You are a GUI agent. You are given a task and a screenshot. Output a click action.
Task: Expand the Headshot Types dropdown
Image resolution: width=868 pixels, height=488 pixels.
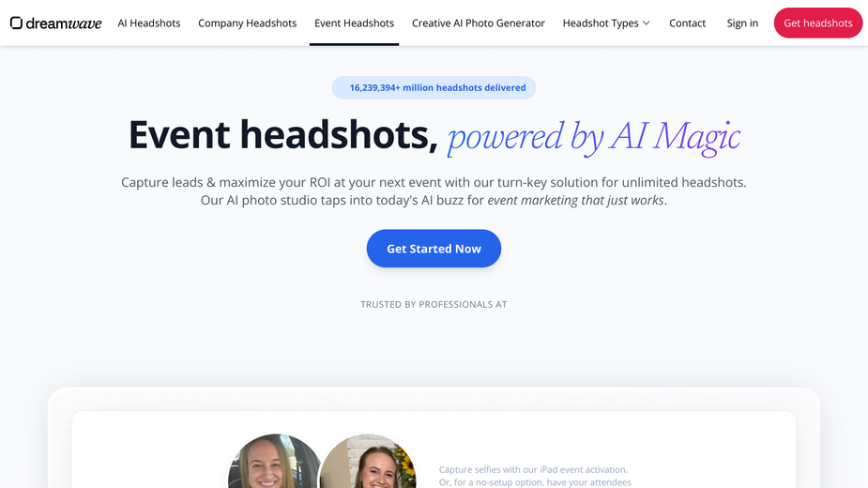pos(606,23)
